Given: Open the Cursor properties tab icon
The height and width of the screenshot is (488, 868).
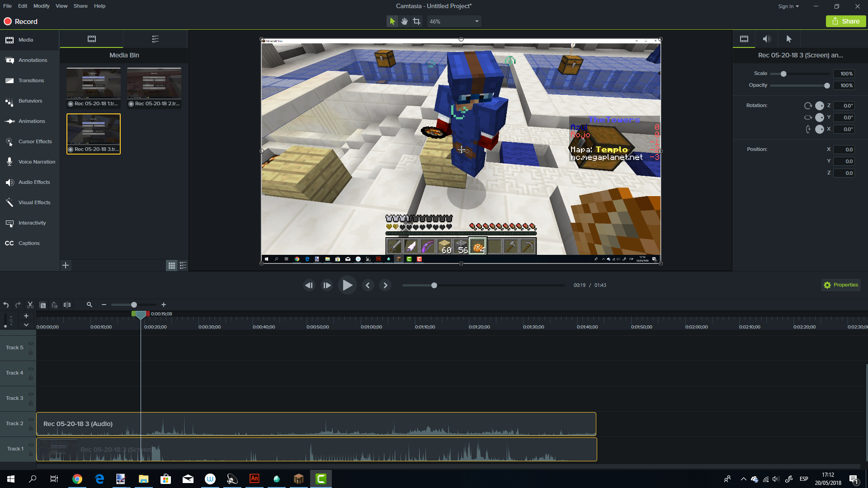Looking at the screenshot, I should (x=789, y=39).
